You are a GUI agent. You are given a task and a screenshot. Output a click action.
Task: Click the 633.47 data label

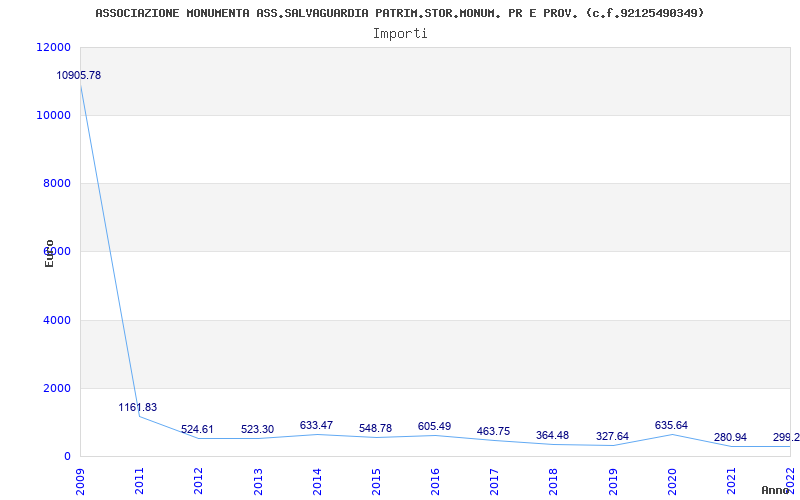pos(316,426)
